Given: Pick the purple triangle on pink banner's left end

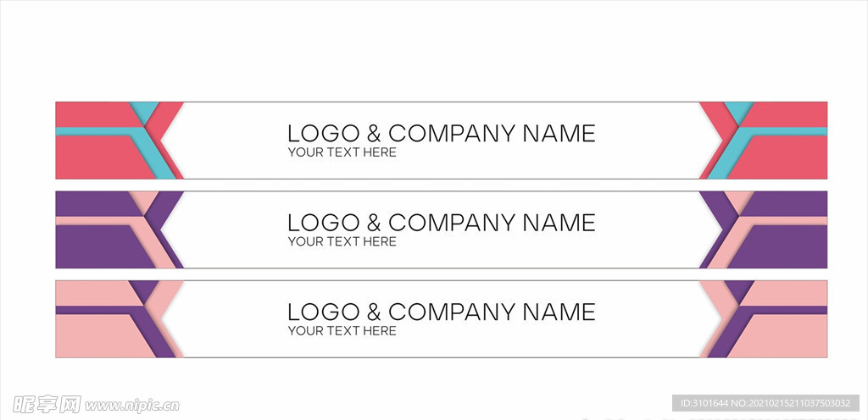Looking at the screenshot, I should 144,289.
